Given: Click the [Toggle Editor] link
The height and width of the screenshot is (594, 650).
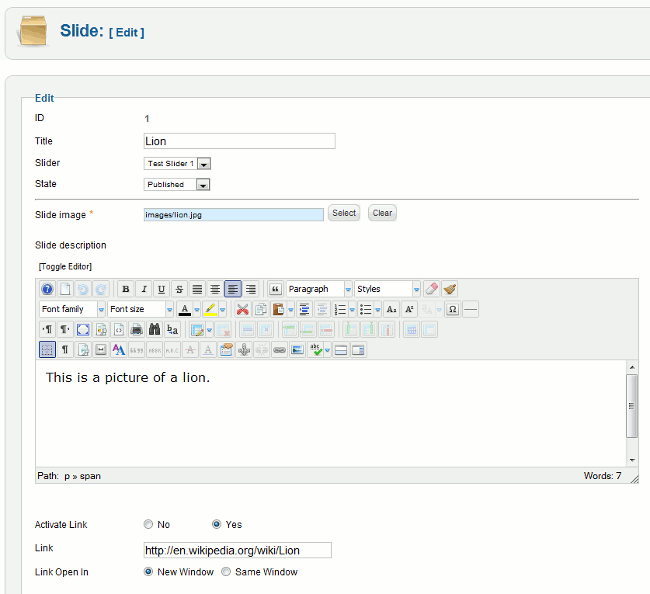Looking at the screenshot, I should tap(65, 266).
